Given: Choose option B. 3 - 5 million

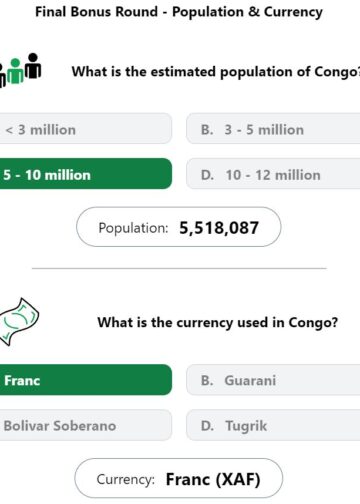Looking at the screenshot, I should point(273,129).
